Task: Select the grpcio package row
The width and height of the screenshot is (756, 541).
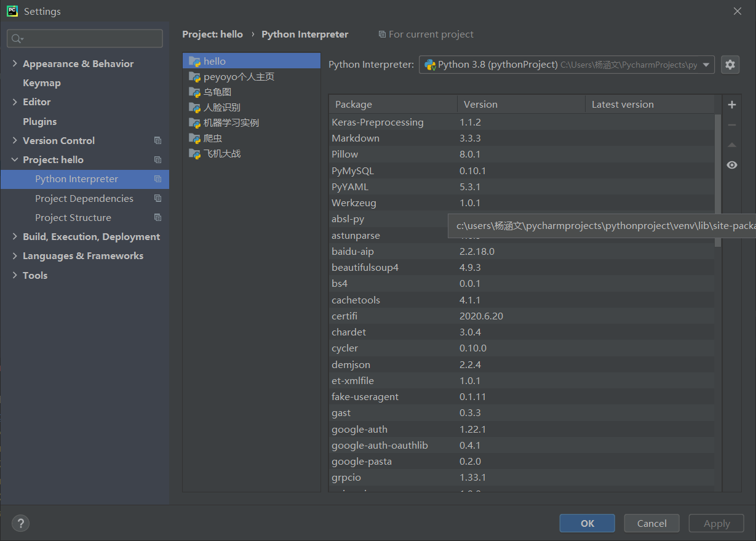Action: click(x=522, y=477)
